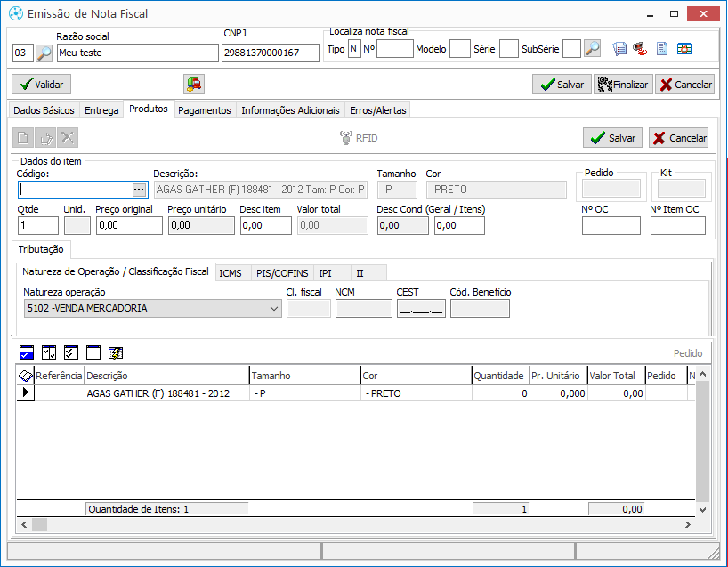Click the truck icon beside Validar
This screenshot has height=567, width=728.
pos(194,84)
